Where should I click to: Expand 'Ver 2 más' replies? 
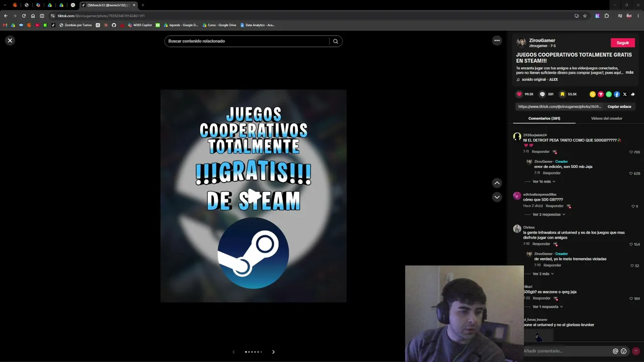[543, 274]
